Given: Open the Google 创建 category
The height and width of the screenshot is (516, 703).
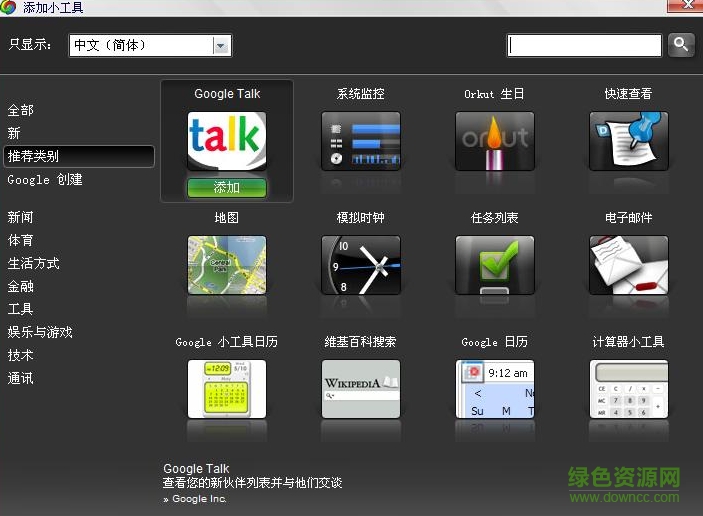Looking at the screenshot, I should (45, 180).
